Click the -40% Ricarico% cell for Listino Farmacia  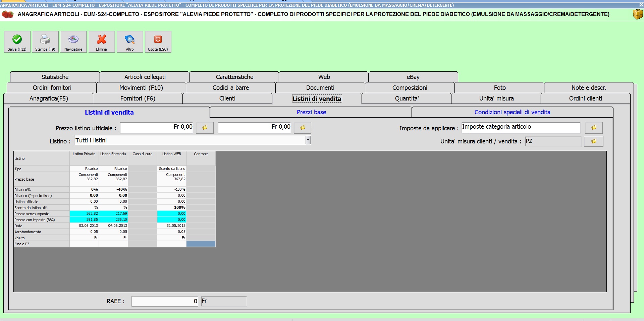(x=113, y=190)
